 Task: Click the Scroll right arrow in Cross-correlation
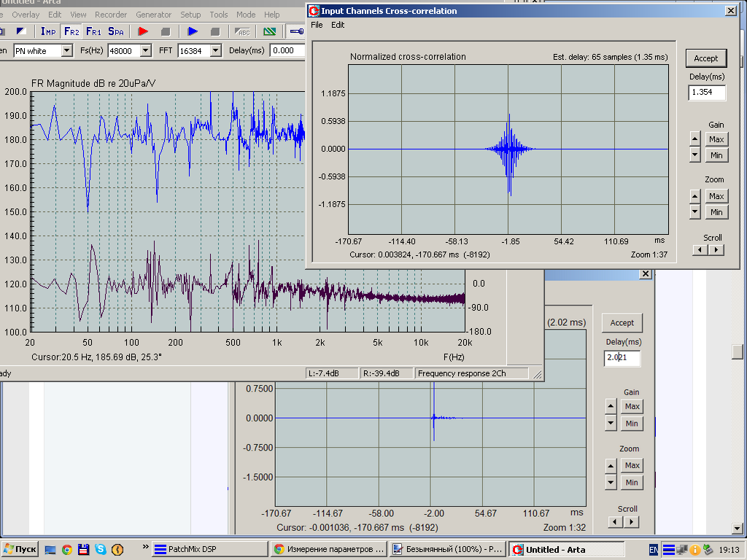(x=717, y=250)
